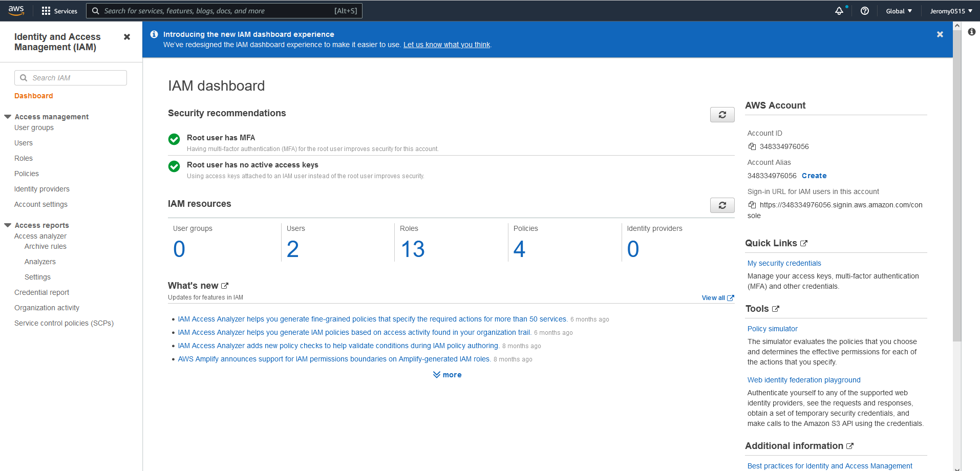This screenshot has width=980, height=471.
Task: Open Roles count 13
Action: (x=413, y=249)
